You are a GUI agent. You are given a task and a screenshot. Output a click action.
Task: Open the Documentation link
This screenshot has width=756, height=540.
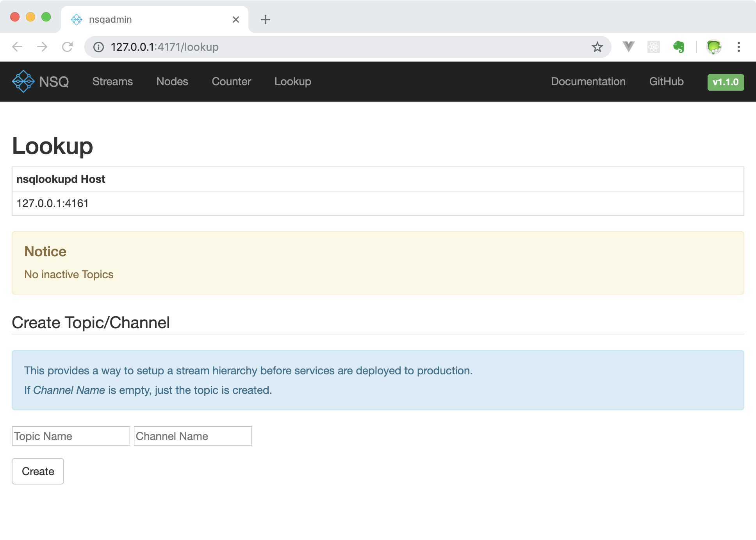tap(588, 81)
